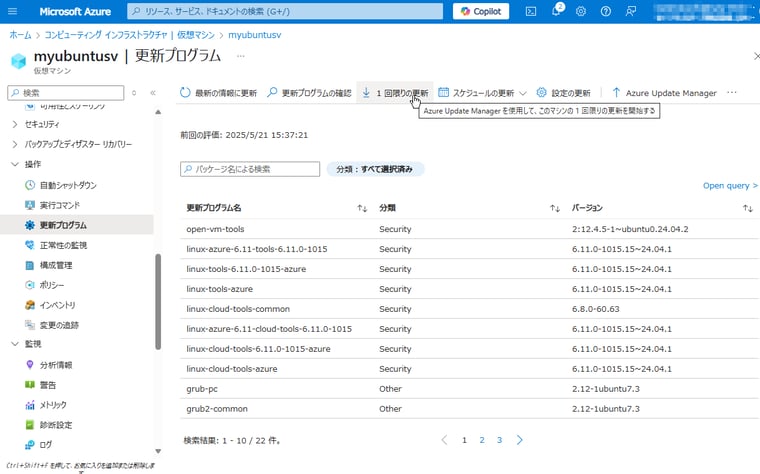Go to next results page arrow
This screenshot has height=474, width=760.
click(520, 440)
